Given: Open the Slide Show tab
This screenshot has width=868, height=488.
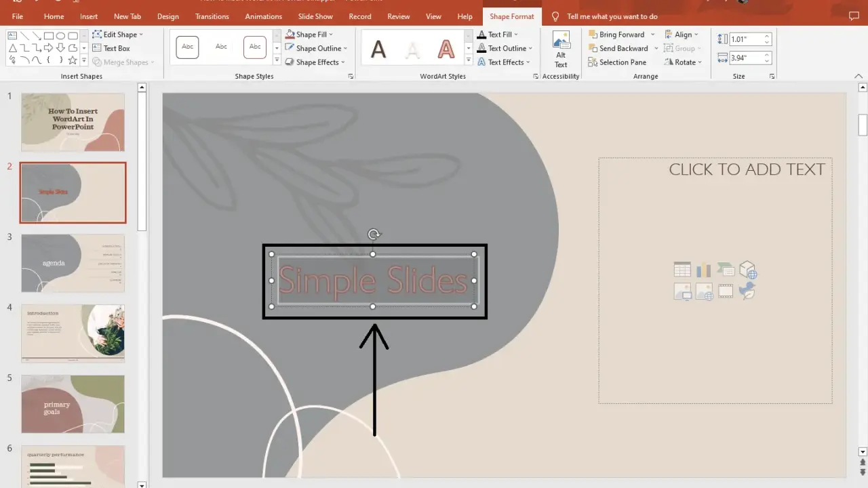Looking at the screenshot, I should click(315, 16).
